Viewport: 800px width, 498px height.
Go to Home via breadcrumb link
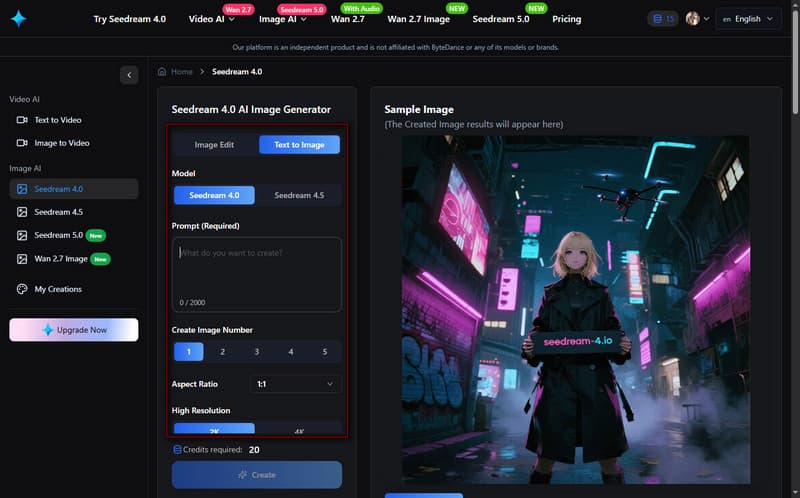pos(182,71)
